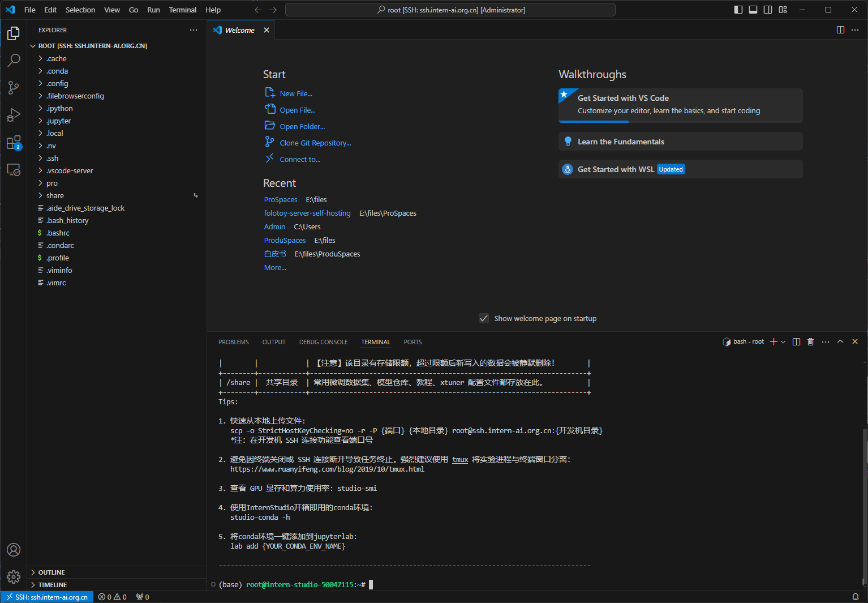
Task: Switch to the PORTS panel tab
Action: pos(412,342)
